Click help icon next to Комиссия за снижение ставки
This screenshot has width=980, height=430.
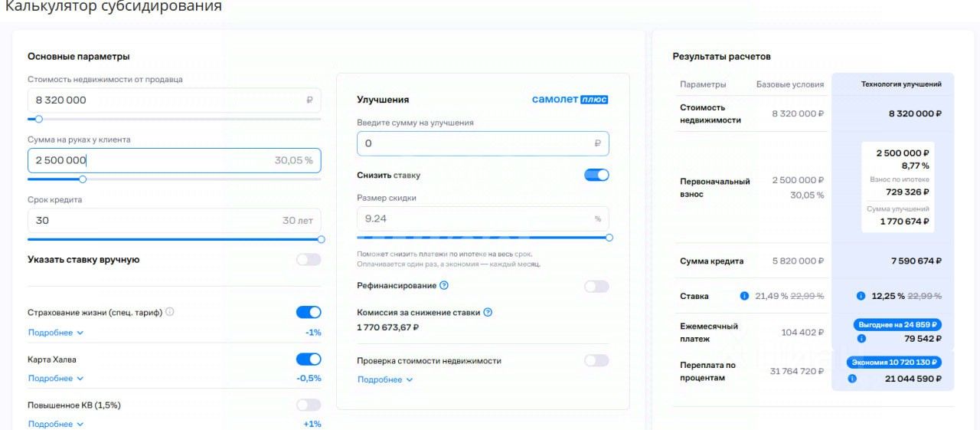click(x=488, y=313)
